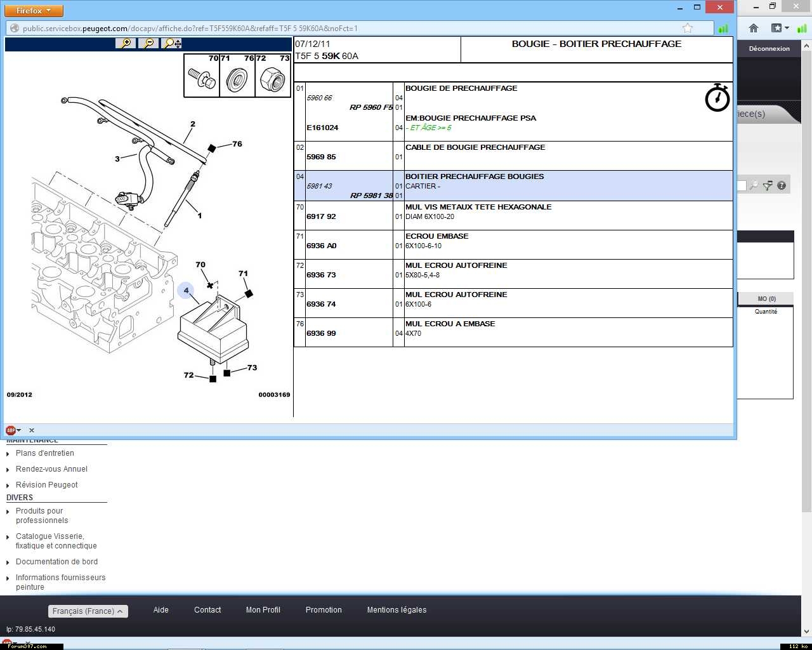Click the zoom in magnifier icon
Screen dimensions: 812x650
tap(126, 43)
